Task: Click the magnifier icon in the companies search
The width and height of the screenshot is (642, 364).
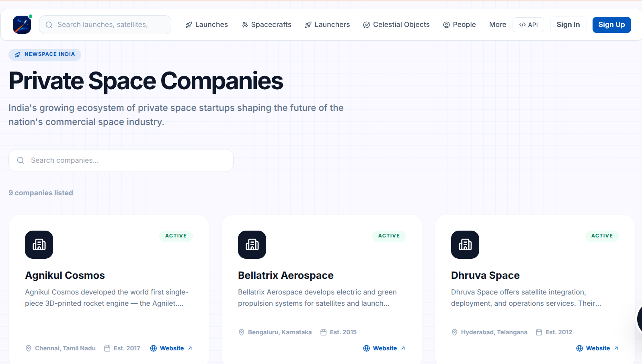Action: 21,160
